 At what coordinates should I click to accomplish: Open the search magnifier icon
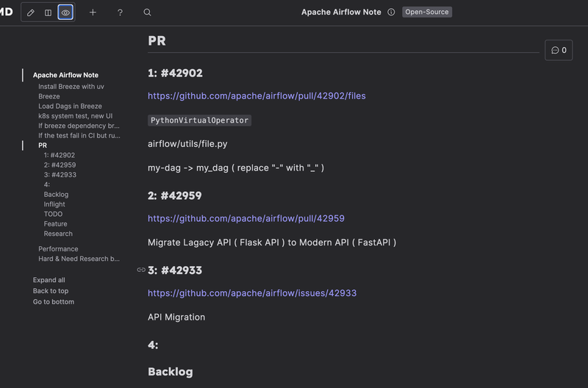point(148,12)
